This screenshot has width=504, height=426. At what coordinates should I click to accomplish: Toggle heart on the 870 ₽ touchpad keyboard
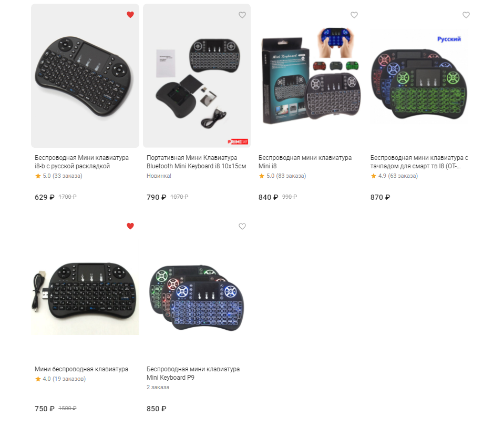pyautogui.click(x=466, y=15)
